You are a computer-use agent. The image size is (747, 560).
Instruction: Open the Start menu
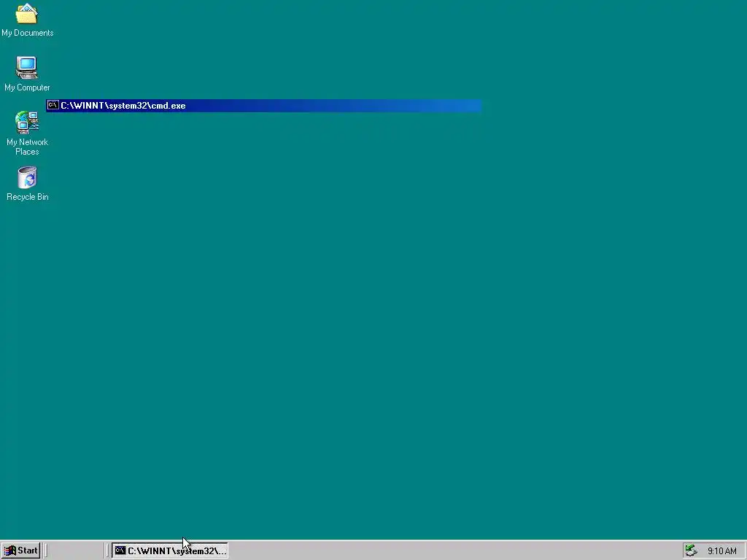20,551
